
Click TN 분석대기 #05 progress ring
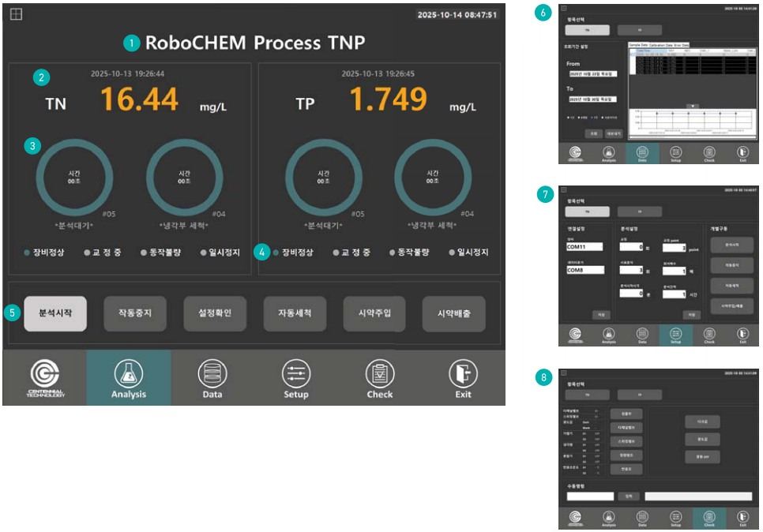coord(74,178)
